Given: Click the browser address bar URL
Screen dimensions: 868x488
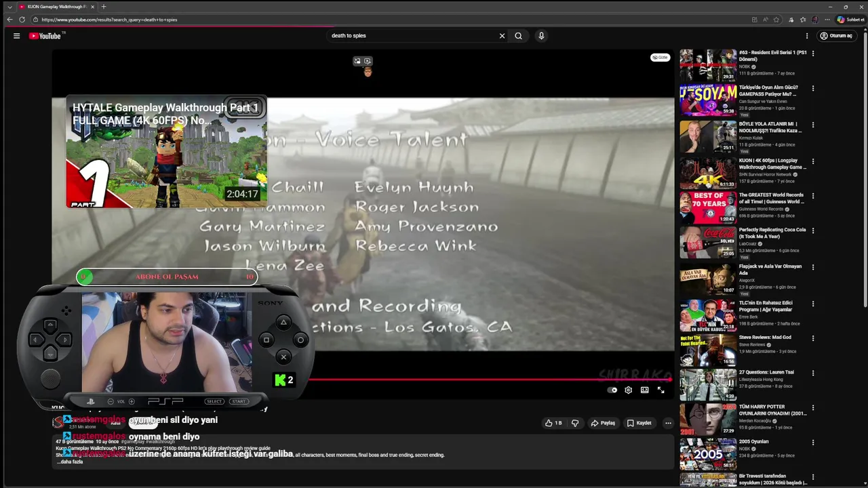Looking at the screenshot, I should (x=109, y=20).
